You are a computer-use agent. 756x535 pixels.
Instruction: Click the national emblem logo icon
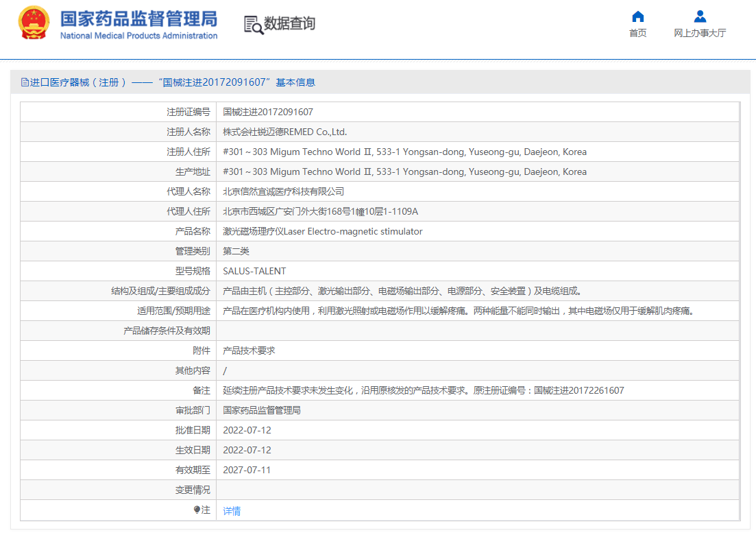click(34, 23)
